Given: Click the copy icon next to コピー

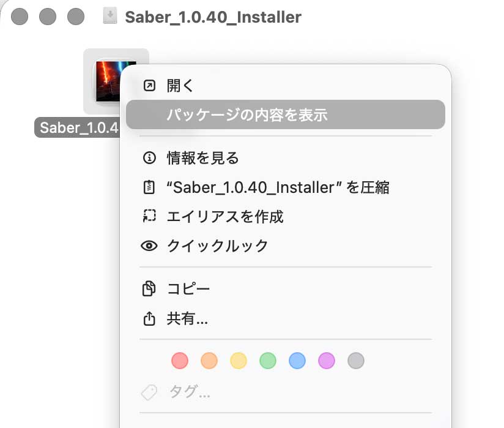Looking at the screenshot, I should pos(149,288).
